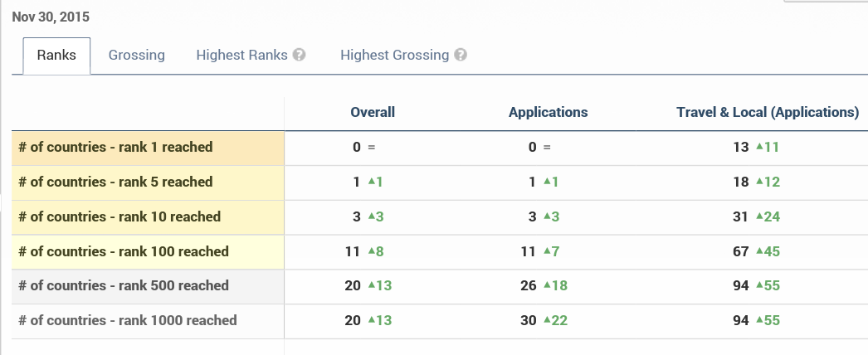
Task: Click up arrow beside Overall rank 5 value
Action: click(x=370, y=182)
